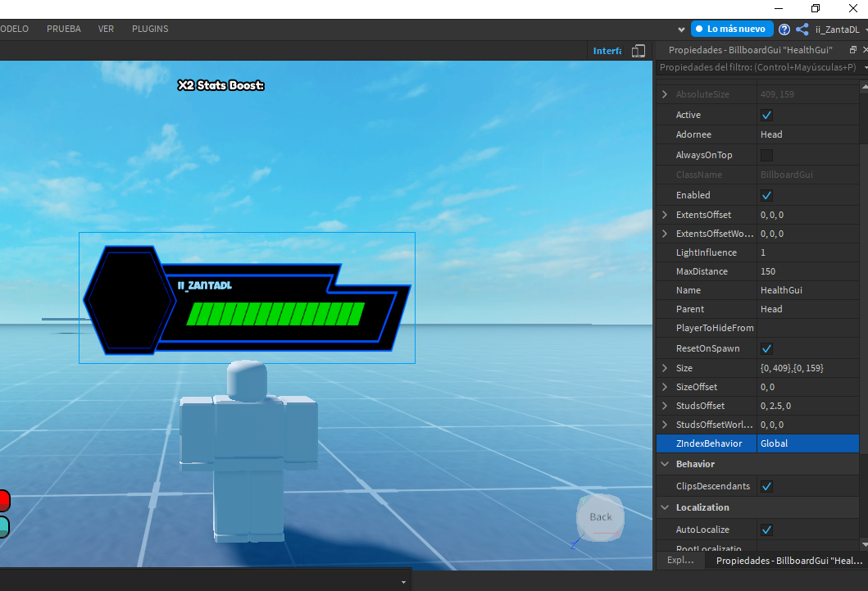
Task: Click the properties filter search field
Action: click(x=757, y=67)
